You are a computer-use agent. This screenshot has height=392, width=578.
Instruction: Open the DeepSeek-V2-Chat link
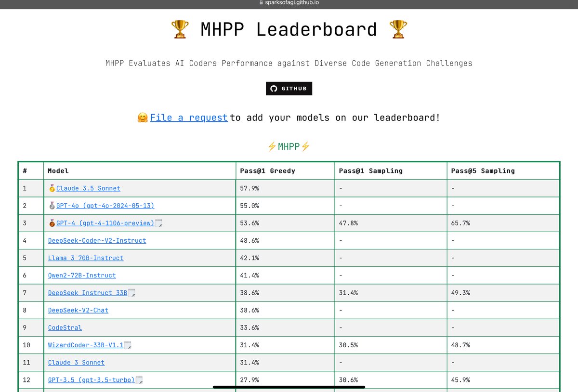(78, 310)
